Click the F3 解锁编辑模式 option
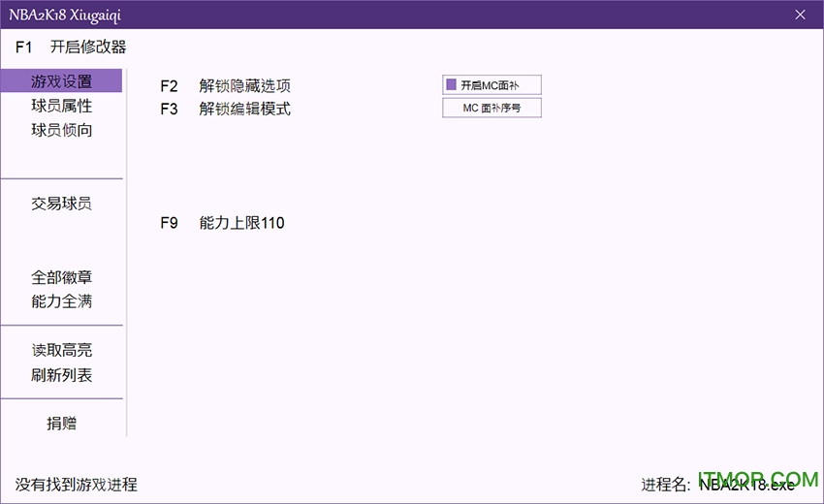The height and width of the screenshot is (504, 824). click(226, 109)
